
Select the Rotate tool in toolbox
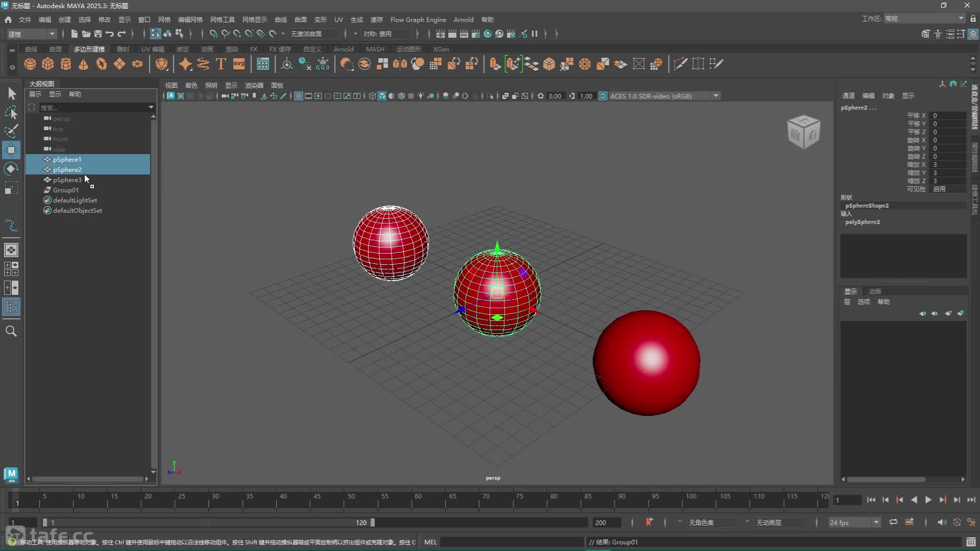pos(11,169)
